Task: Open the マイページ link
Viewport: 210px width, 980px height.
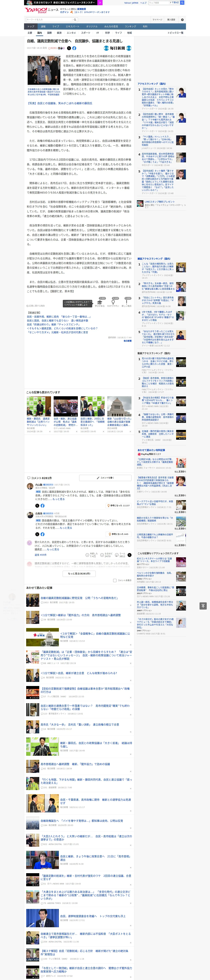Action: 157,20
